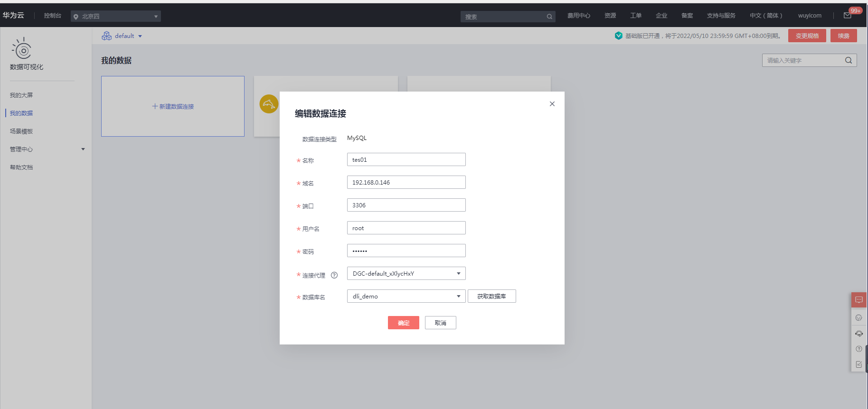Open the survey notepad icon
The height and width of the screenshot is (409, 868).
tap(859, 364)
